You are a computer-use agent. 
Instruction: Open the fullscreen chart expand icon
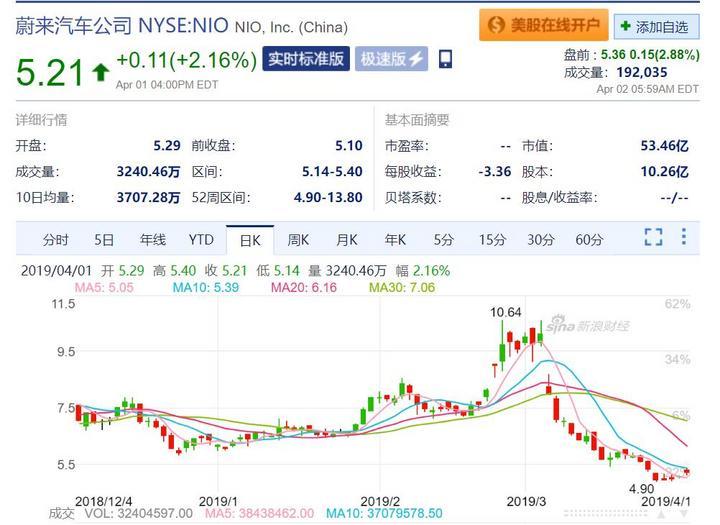pyautogui.click(x=653, y=237)
